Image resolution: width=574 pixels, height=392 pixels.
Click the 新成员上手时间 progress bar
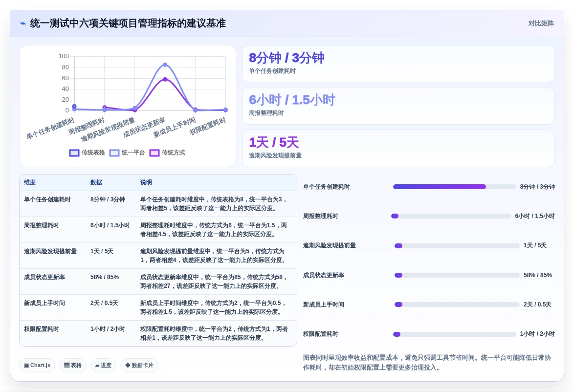457,305
